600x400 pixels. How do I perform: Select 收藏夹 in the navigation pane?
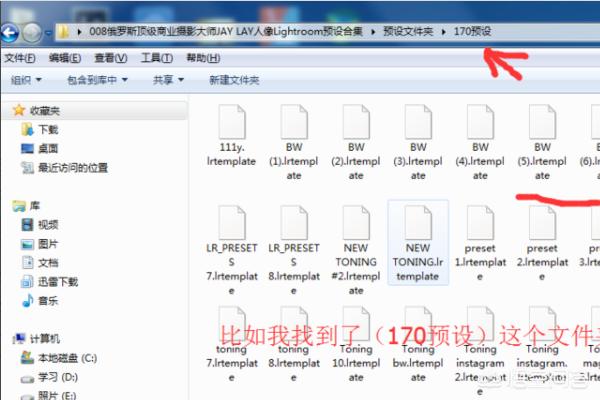(x=45, y=111)
